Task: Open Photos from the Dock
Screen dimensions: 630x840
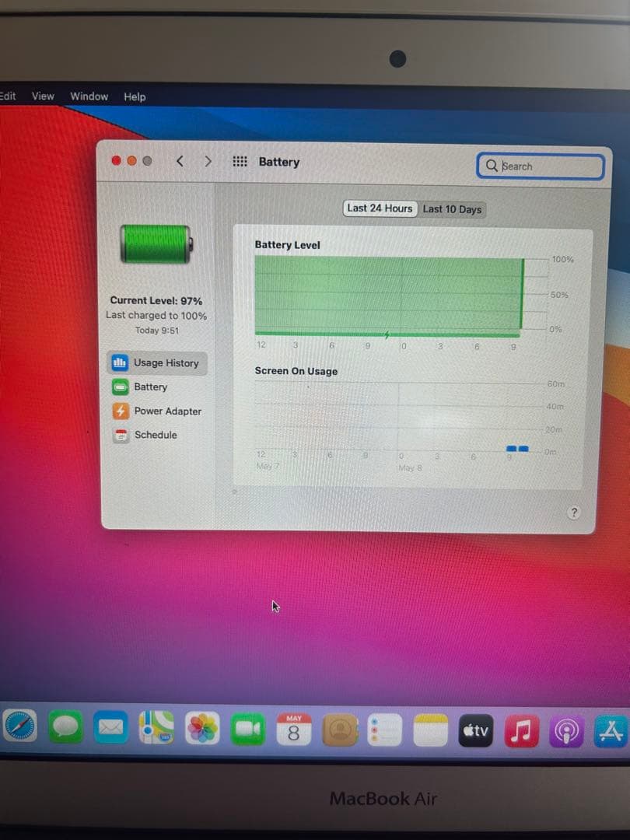Action: (202, 728)
